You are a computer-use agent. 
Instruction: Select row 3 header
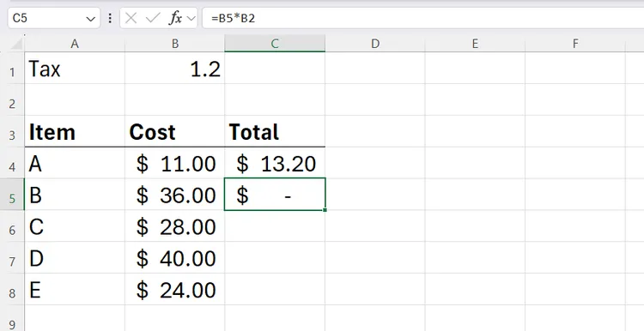click(12, 131)
